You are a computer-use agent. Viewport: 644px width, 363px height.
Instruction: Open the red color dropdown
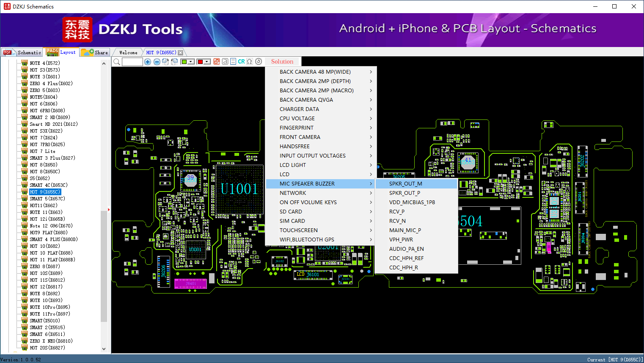coord(207,62)
